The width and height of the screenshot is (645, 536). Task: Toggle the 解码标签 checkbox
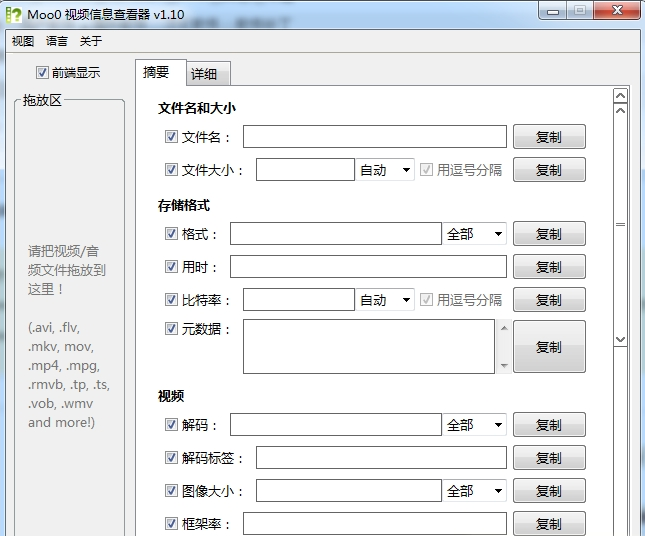[x=171, y=458]
